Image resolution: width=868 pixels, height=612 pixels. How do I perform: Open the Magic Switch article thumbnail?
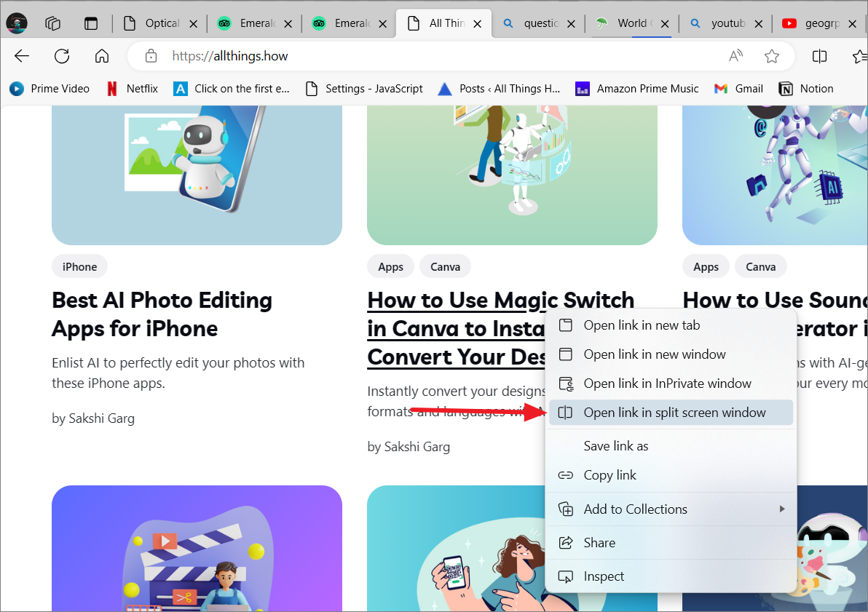point(512,175)
